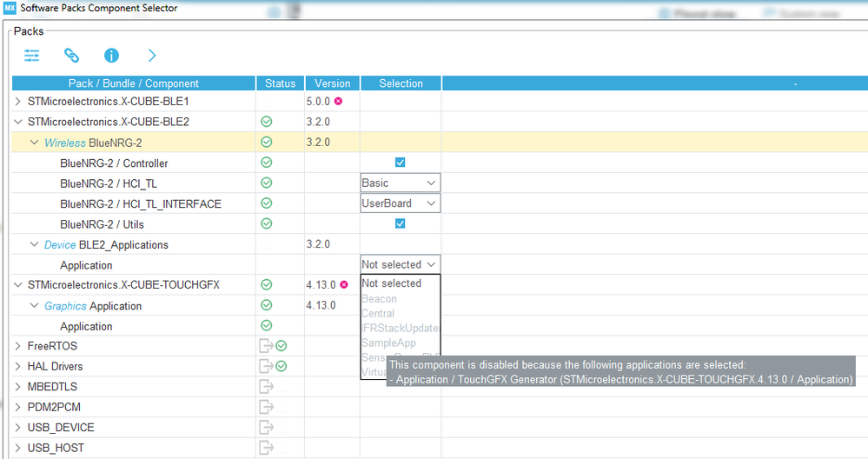The height and width of the screenshot is (459, 868).
Task: Click the Wireless category link
Action: (x=65, y=143)
